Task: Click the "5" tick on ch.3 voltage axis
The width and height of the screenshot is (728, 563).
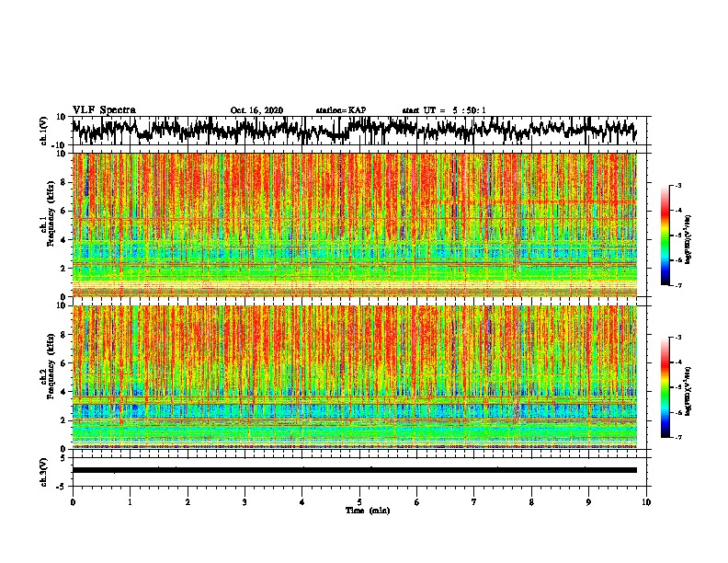Action: [x=63, y=458]
